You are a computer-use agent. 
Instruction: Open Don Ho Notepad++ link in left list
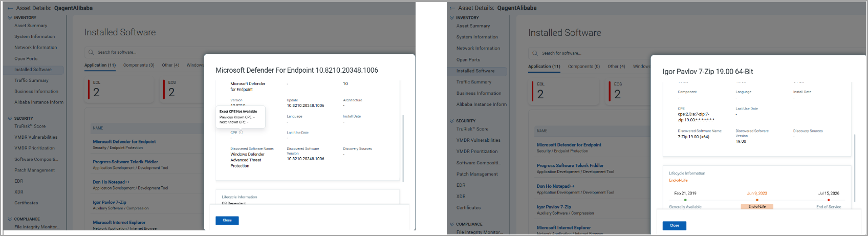pyautogui.click(x=111, y=182)
